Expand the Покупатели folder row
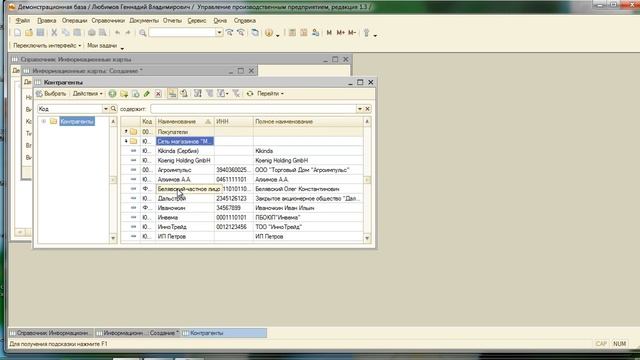 pos(126,131)
